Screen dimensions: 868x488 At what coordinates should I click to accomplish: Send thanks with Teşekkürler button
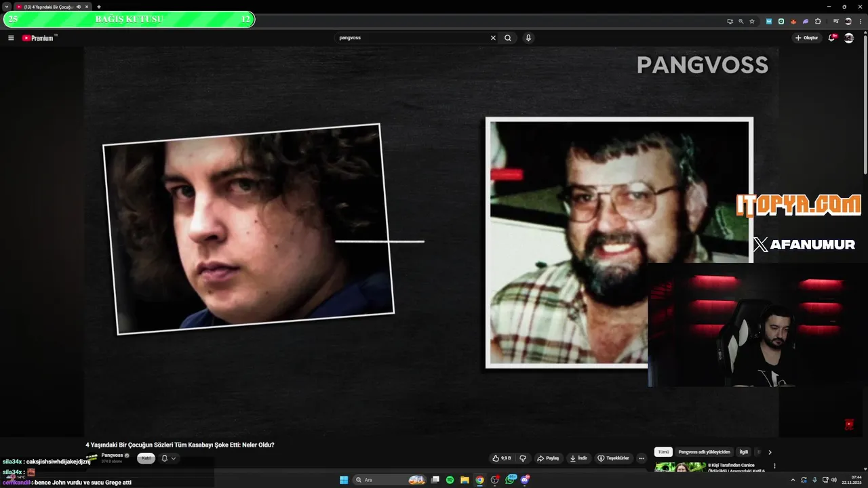tap(613, 458)
